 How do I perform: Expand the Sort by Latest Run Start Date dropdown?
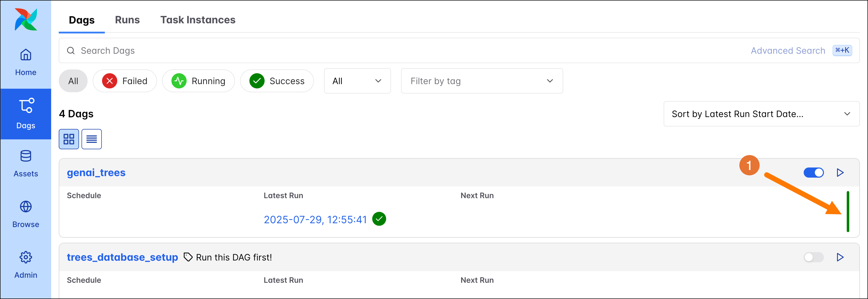coord(761,114)
